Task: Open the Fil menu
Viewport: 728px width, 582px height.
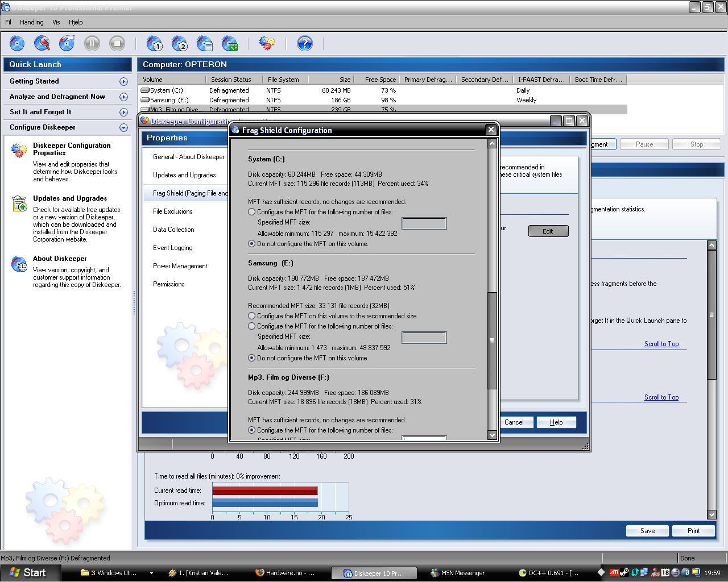Action: click(x=9, y=22)
